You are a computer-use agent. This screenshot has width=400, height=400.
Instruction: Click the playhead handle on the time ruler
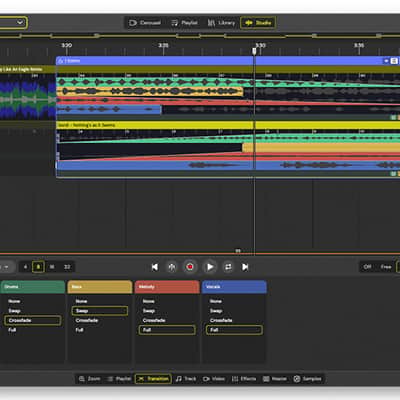[x=254, y=51]
